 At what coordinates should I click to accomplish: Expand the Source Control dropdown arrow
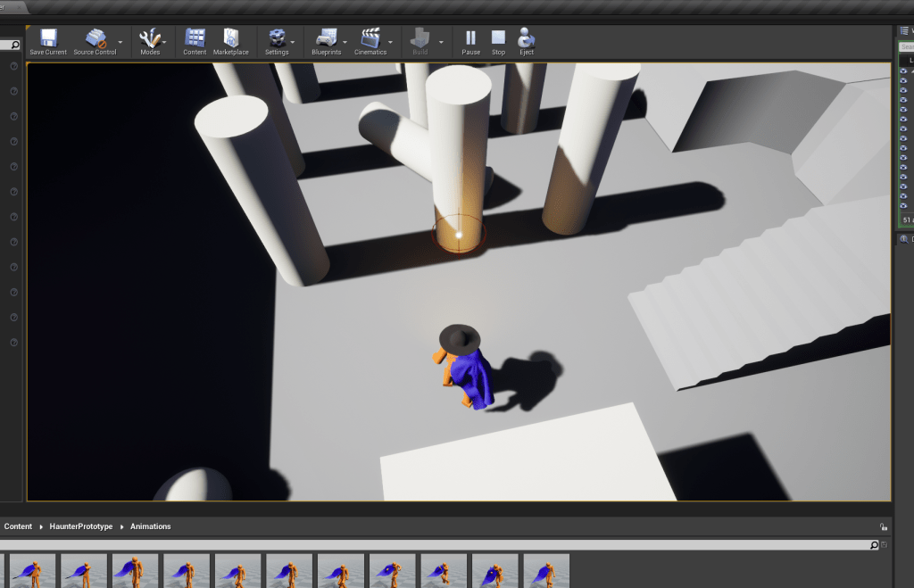[120, 41]
